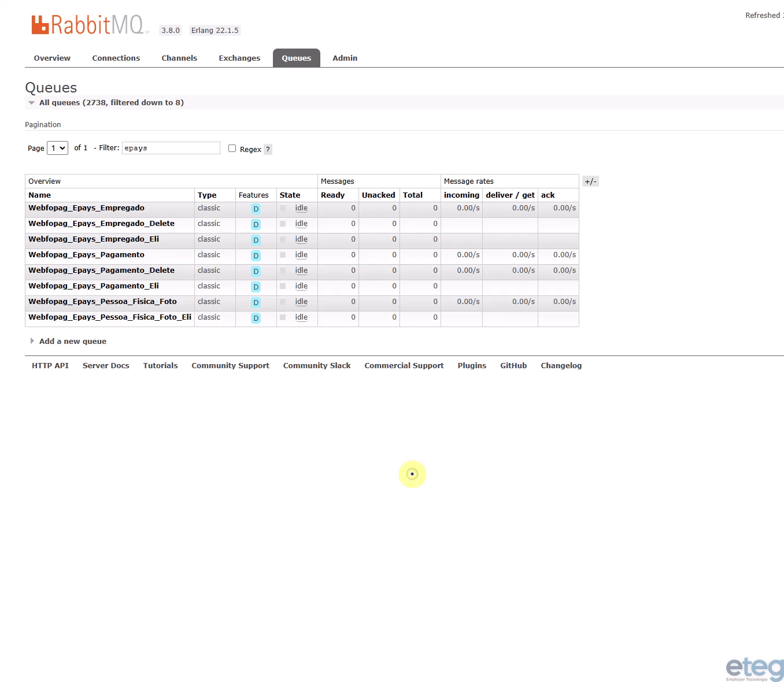The width and height of the screenshot is (784, 682).
Task: Click the RabbitMQ logo
Action: [x=90, y=25]
